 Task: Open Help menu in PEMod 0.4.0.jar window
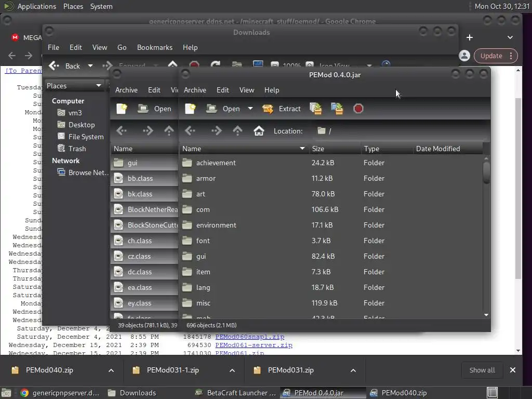pyautogui.click(x=271, y=90)
